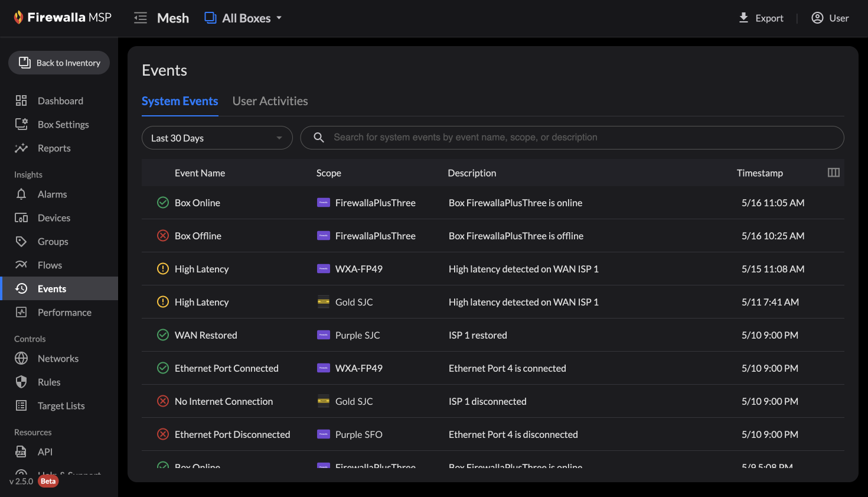Screen dimensions: 868x497
Task: Click the Target Lists icon
Action: point(21,405)
